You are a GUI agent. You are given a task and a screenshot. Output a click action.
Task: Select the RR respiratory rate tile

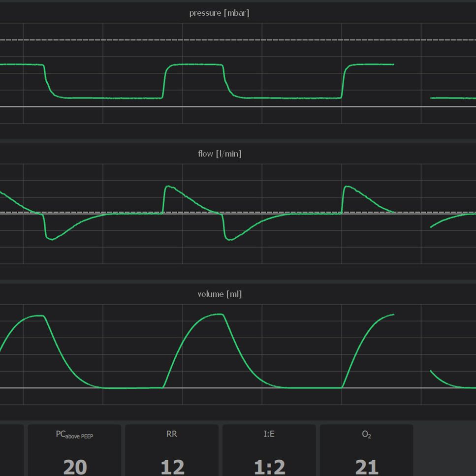point(172,450)
